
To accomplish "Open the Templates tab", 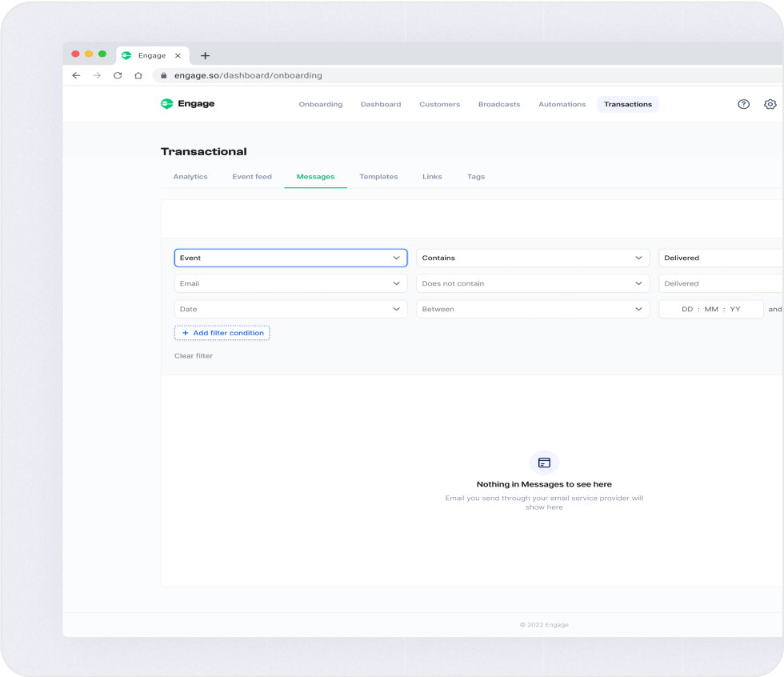I will pos(378,177).
